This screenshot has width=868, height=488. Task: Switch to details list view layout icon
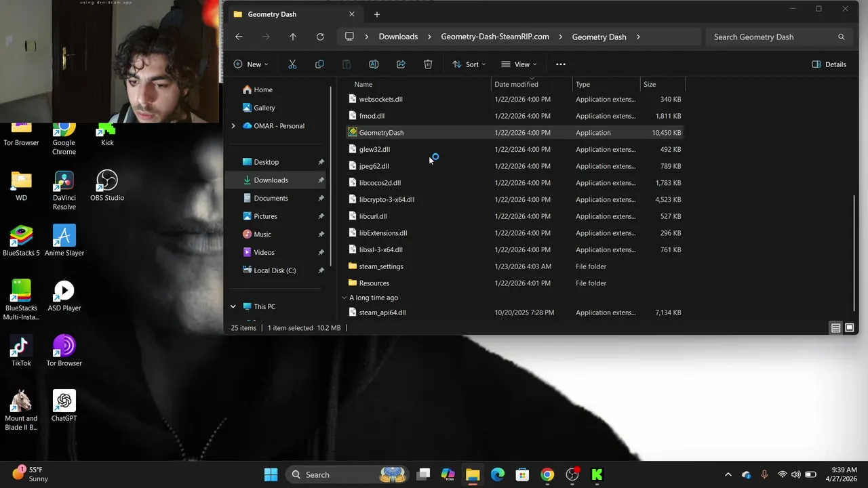pos(835,328)
